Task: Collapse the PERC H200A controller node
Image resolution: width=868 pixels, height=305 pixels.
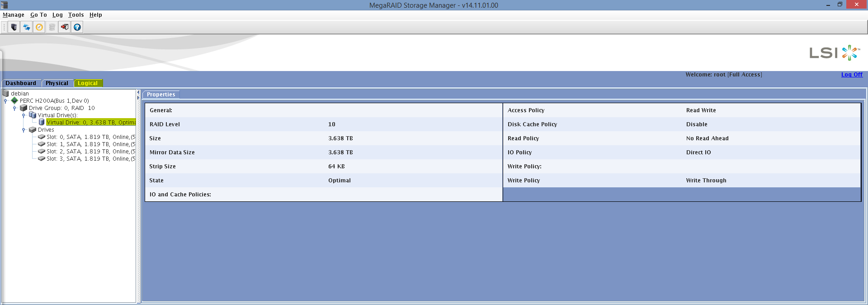Action: [x=5, y=101]
